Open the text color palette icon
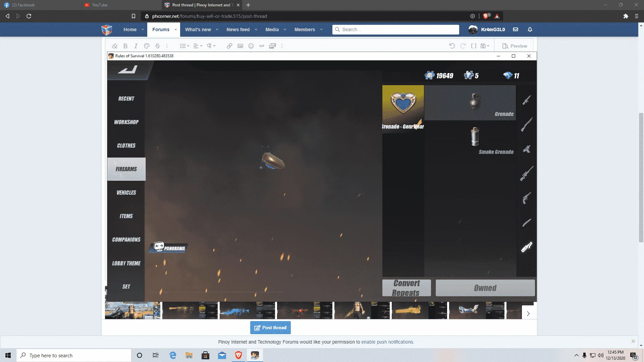Viewport: 644px width, 362px height. click(147, 46)
